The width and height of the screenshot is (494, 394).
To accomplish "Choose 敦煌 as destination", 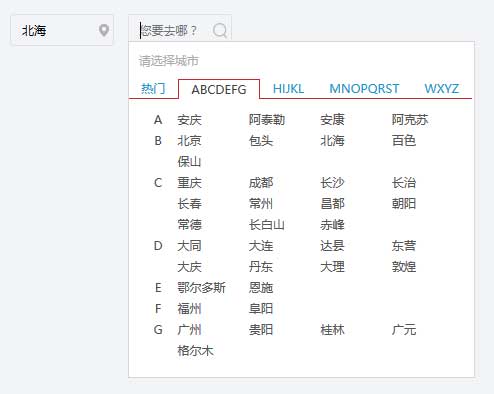I will [404, 267].
